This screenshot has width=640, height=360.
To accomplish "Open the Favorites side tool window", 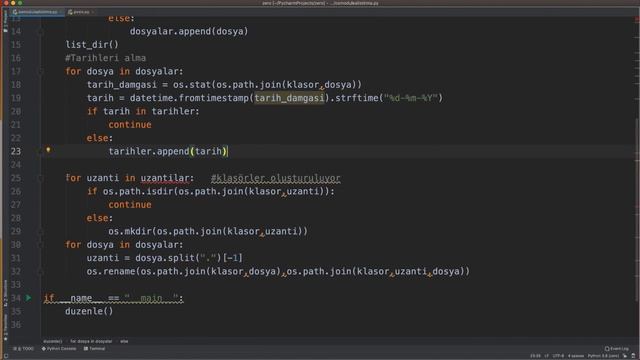I will pyautogui.click(x=5, y=327).
